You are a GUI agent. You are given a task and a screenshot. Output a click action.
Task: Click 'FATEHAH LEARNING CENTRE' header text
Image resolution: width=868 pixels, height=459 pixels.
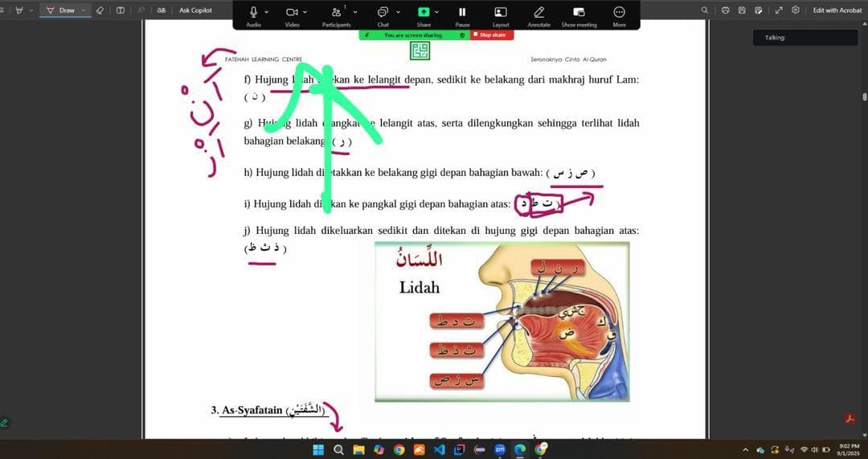(264, 59)
